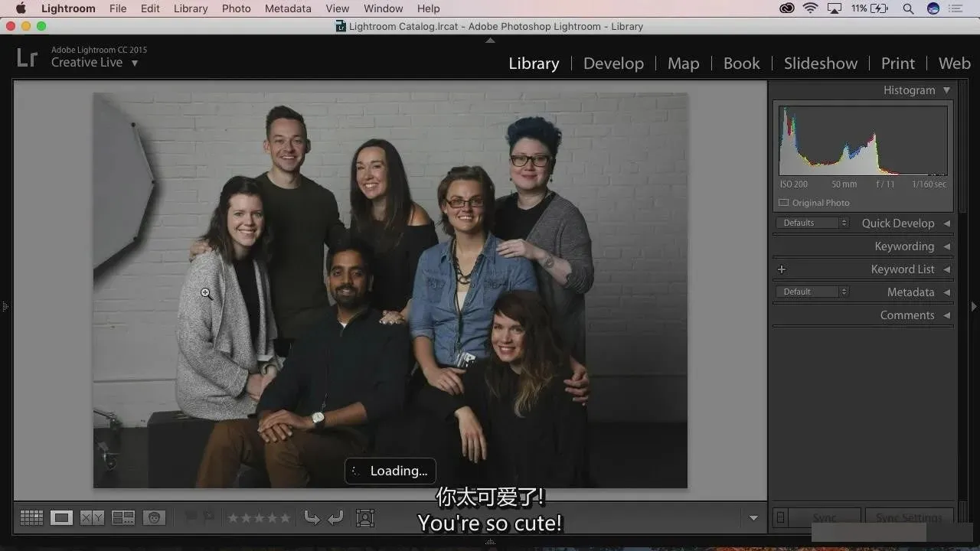Set a five star rating

pyautogui.click(x=285, y=518)
